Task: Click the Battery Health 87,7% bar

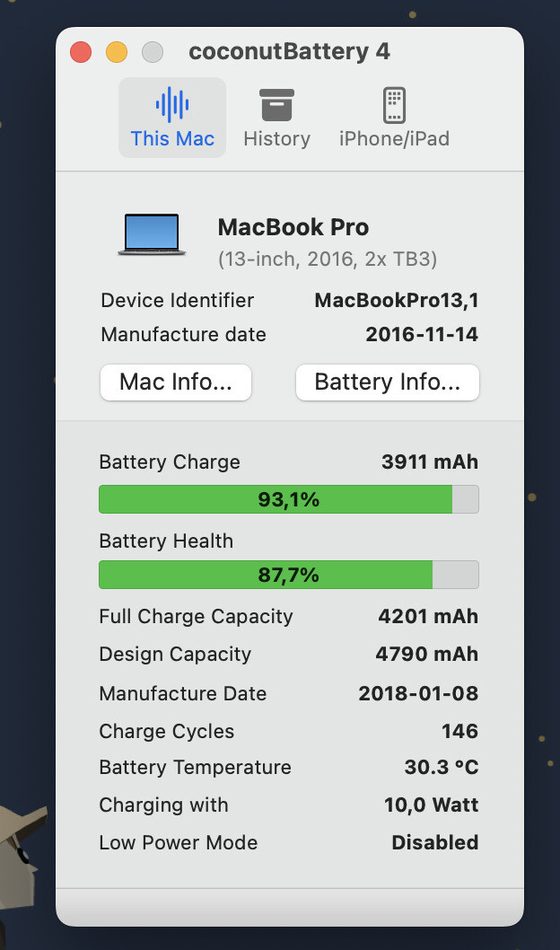Action: point(288,575)
